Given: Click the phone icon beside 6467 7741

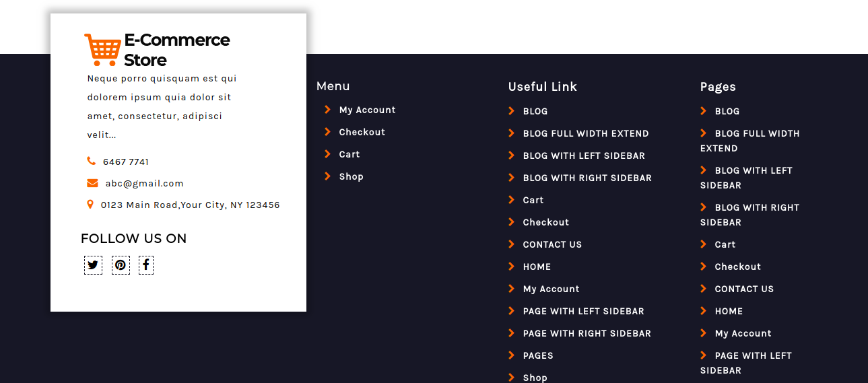Looking at the screenshot, I should (x=91, y=161).
